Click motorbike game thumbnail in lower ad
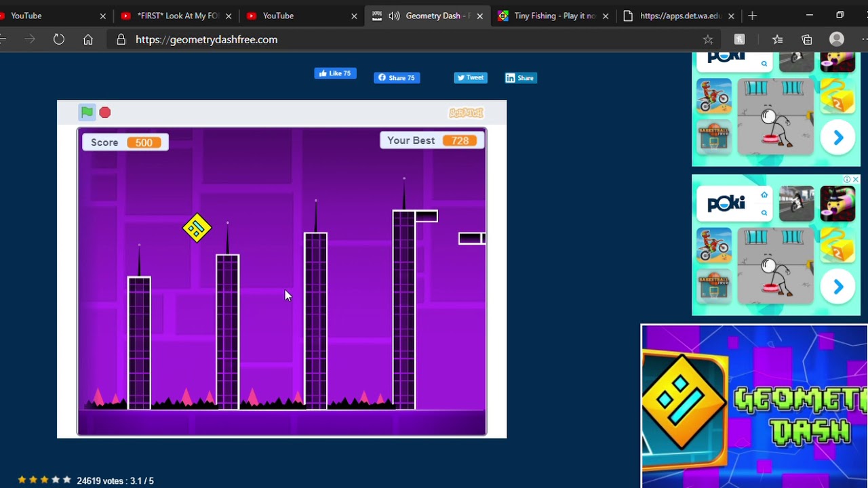868x488 pixels. coord(714,245)
